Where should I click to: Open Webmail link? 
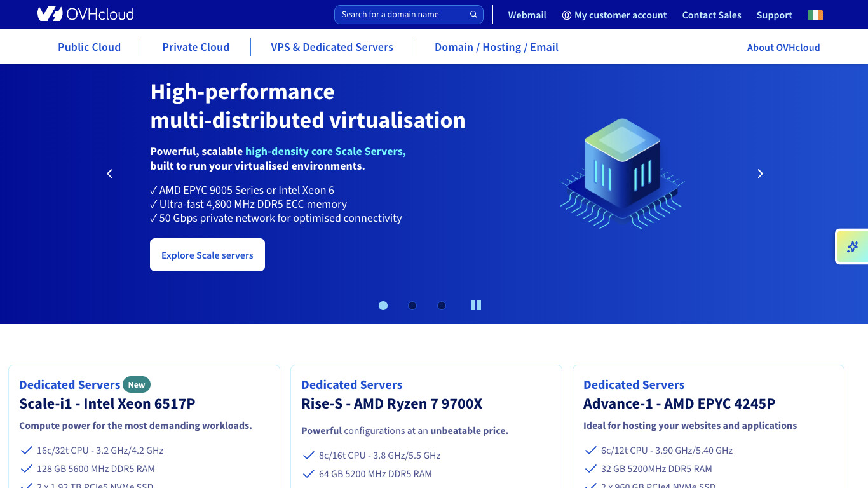(x=527, y=15)
